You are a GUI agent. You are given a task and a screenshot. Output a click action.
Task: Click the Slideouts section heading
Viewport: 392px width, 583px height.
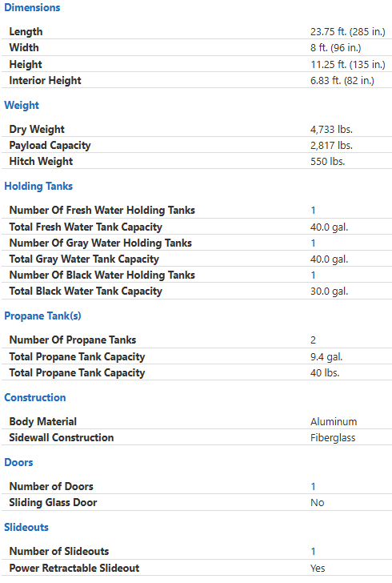point(26,527)
